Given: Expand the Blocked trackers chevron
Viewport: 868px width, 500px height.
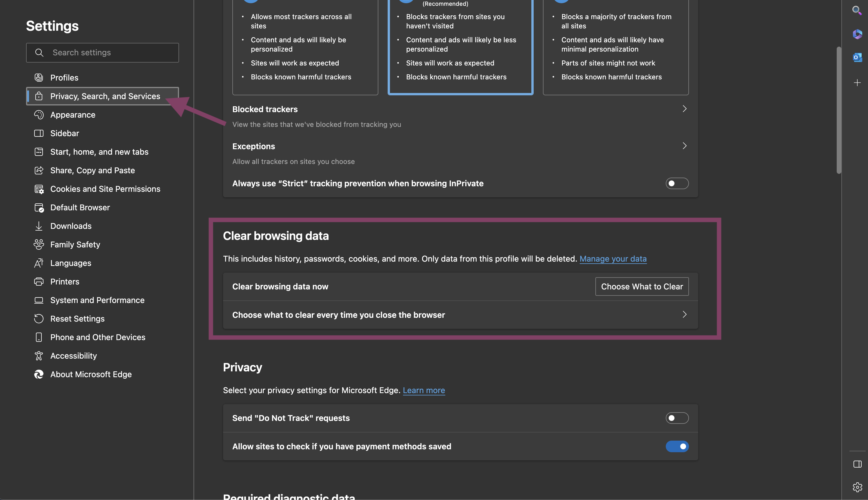Looking at the screenshot, I should [684, 109].
